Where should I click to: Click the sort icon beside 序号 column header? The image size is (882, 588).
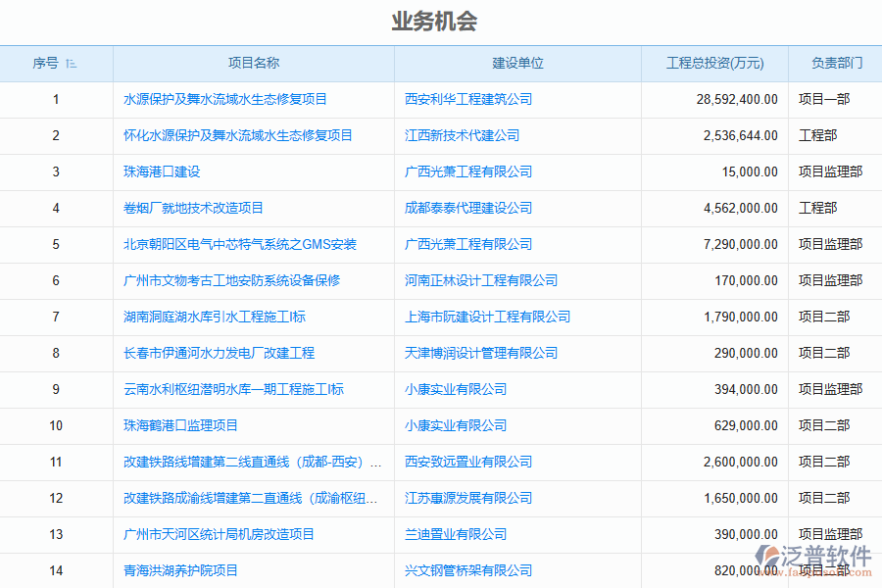coord(70,63)
